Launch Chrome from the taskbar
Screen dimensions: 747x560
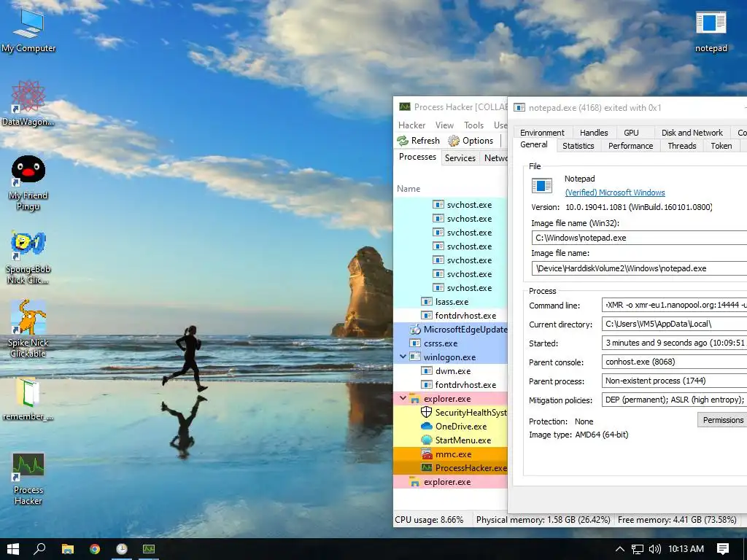tap(95, 549)
